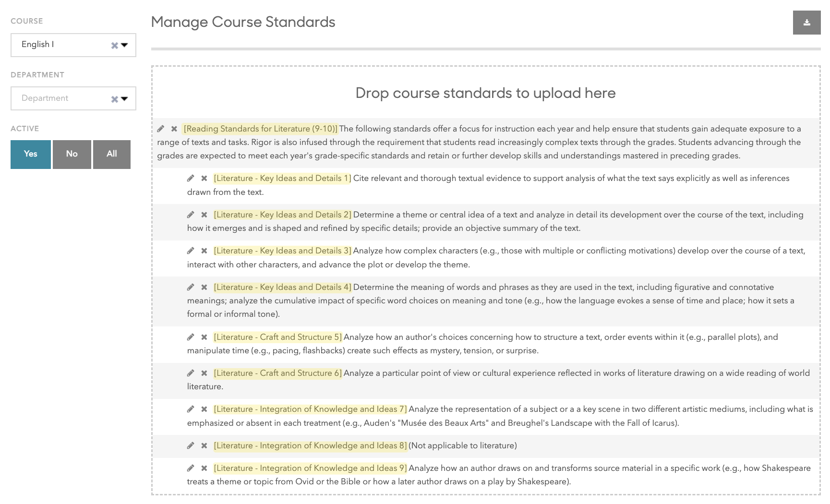
Task: Edit Integration of Knowledge and Ideas 8 standard
Action: pos(191,445)
